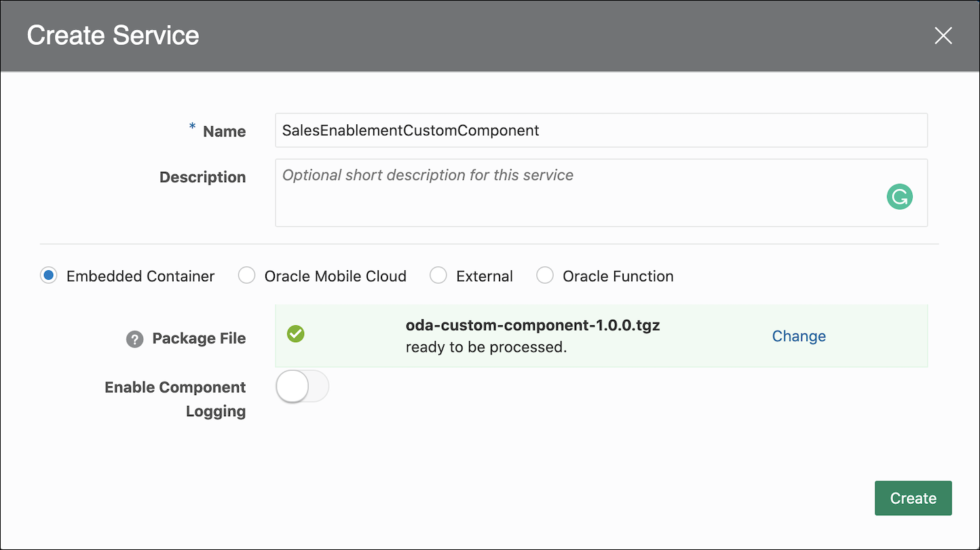Select the External service option
Image resolution: width=980 pixels, height=550 pixels.
pyautogui.click(x=438, y=275)
